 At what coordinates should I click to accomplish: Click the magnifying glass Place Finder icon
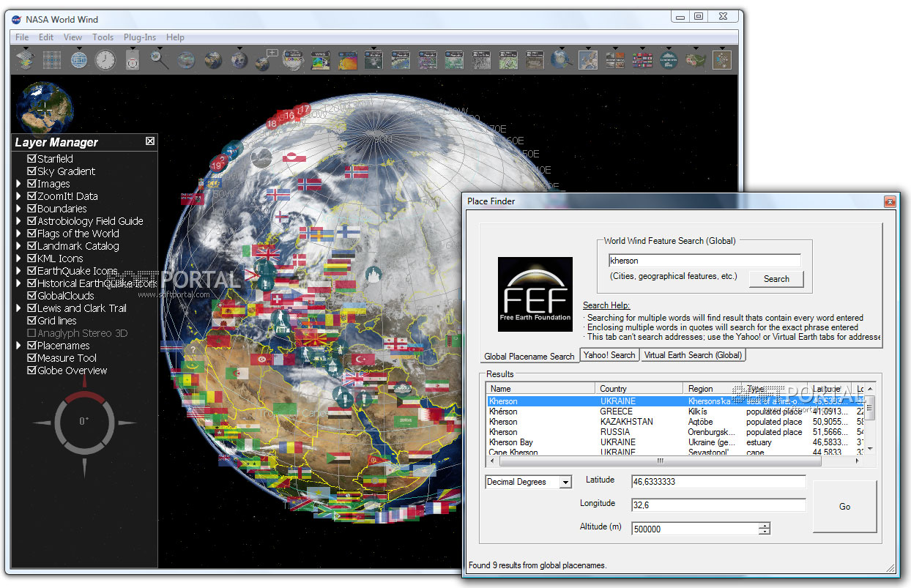pos(159,59)
